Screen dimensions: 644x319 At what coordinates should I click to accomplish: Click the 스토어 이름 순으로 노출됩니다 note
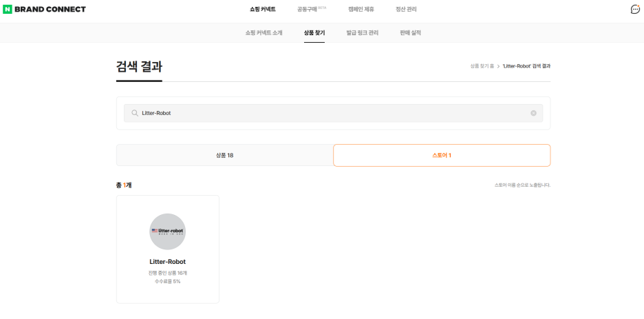click(522, 185)
